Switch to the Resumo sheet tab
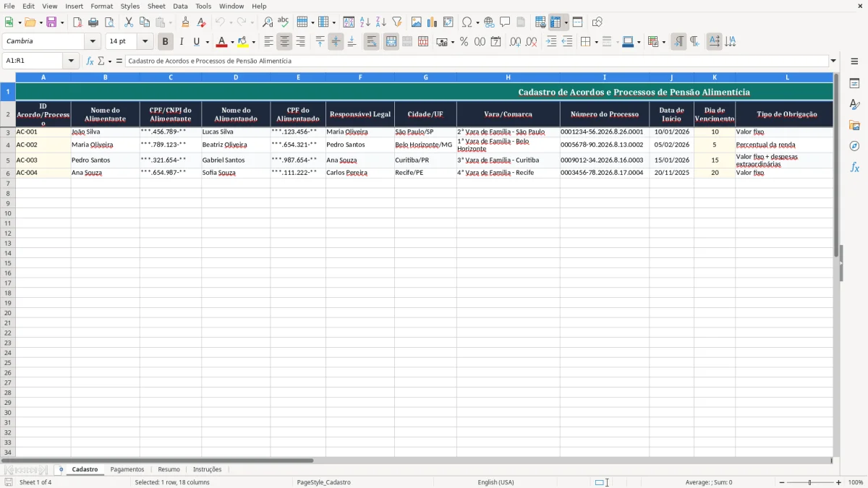868x488 pixels. point(169,469)
